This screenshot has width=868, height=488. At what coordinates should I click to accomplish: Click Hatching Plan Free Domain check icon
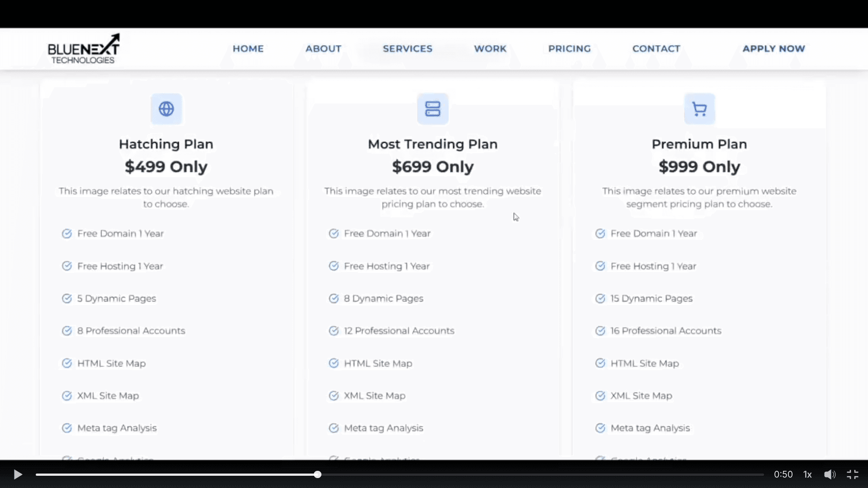click(x=67, y=234)
